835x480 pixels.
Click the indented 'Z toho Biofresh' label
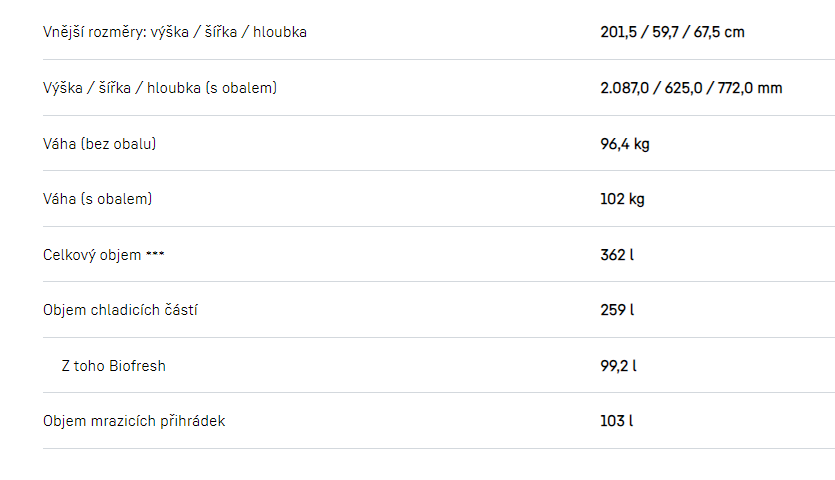[x=113, y=366]
